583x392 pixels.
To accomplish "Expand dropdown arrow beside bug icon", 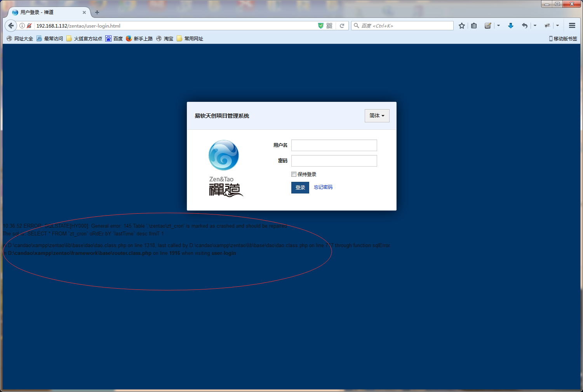I will (557, 26).
